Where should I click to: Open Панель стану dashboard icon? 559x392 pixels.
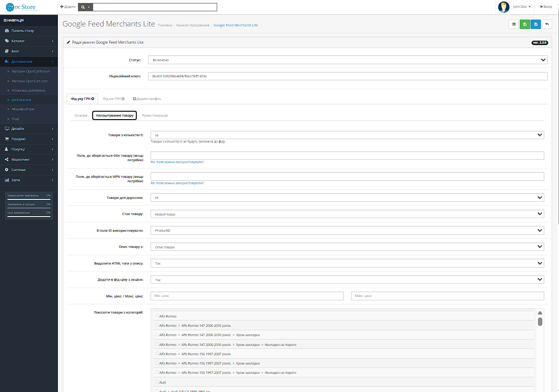pos(6,31)
